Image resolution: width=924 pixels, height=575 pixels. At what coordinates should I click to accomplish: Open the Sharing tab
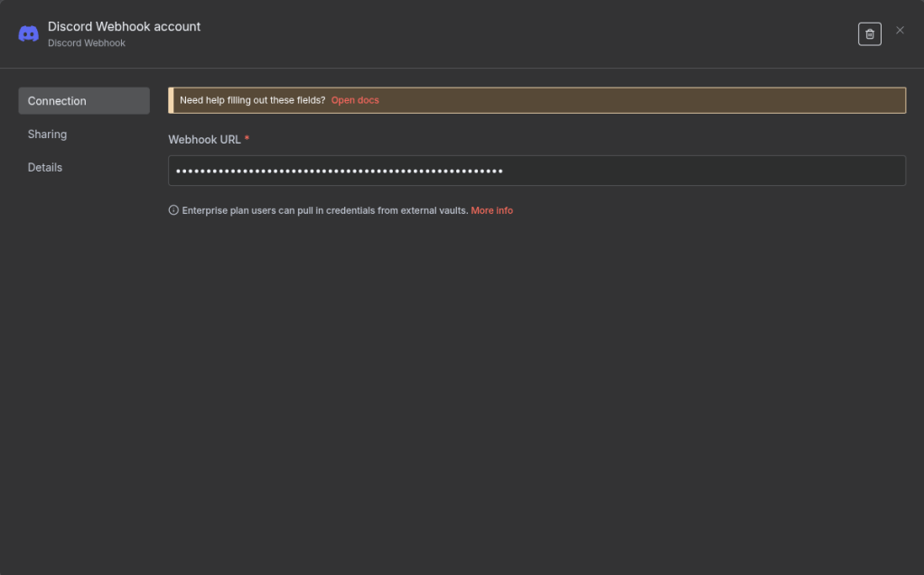[48, 134]
